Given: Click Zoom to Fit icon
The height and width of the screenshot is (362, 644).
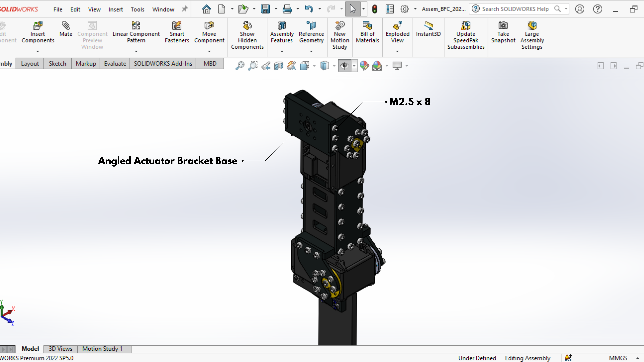Looking at the screenshot, I should click(x=240, y=66).
